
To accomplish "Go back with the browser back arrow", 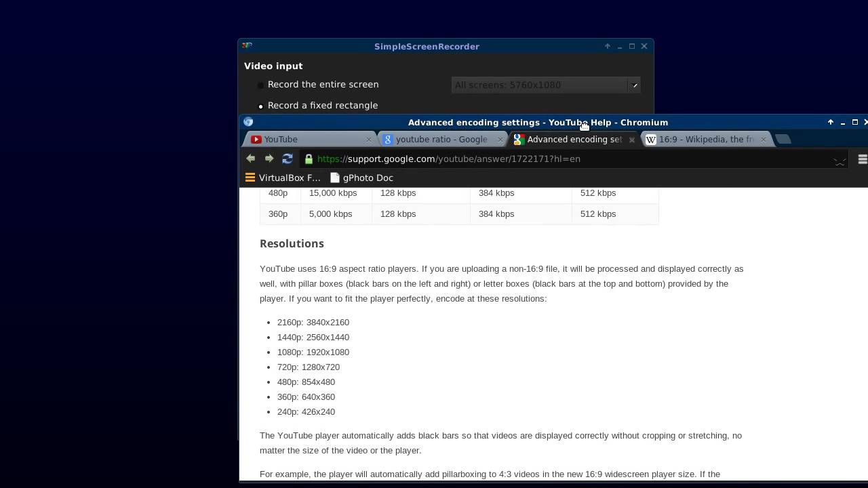I will click(251, 159).
